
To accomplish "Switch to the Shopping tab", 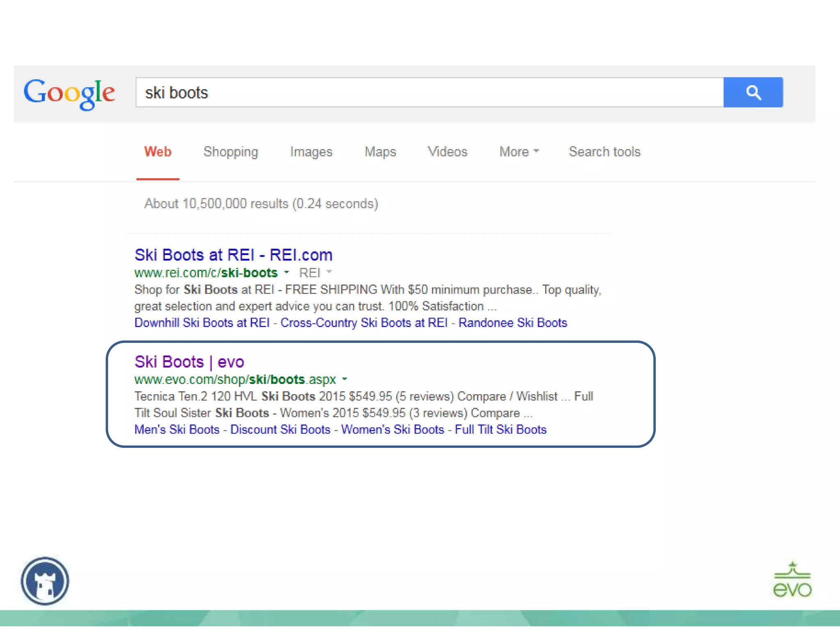I will pyautogui.click(x=231, y=152).
